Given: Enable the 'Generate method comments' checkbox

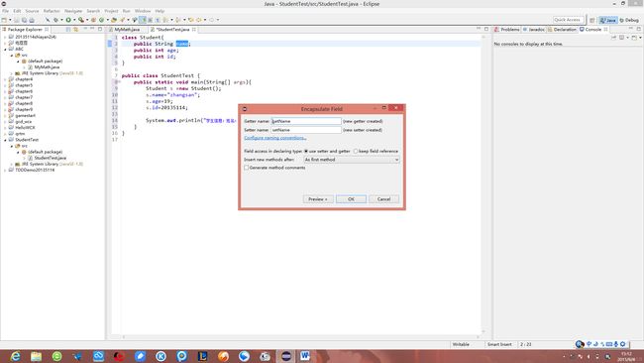Looking at the screenshot, I should tap(247, 168).
